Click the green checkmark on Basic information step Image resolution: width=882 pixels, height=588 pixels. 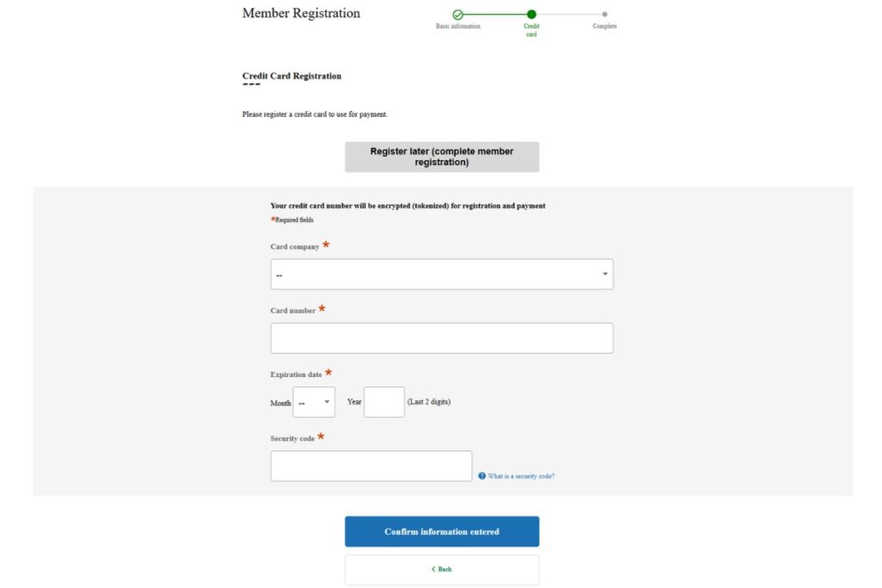tap(457, 15)
